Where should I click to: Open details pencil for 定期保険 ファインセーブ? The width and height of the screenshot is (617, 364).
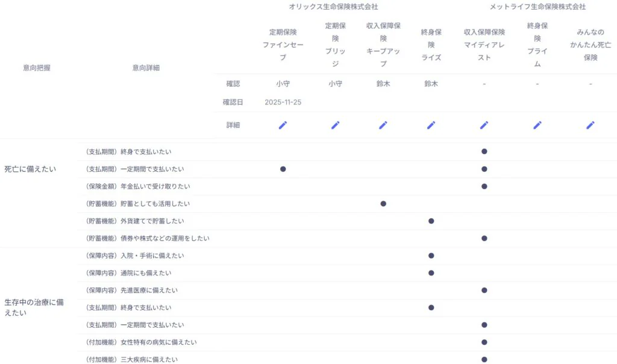click(x=283, y=125)
